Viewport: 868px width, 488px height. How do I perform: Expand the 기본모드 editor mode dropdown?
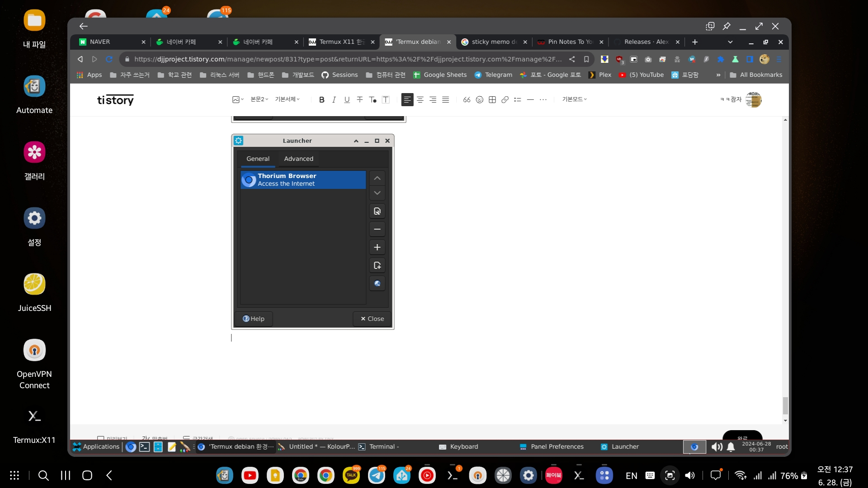574,99
